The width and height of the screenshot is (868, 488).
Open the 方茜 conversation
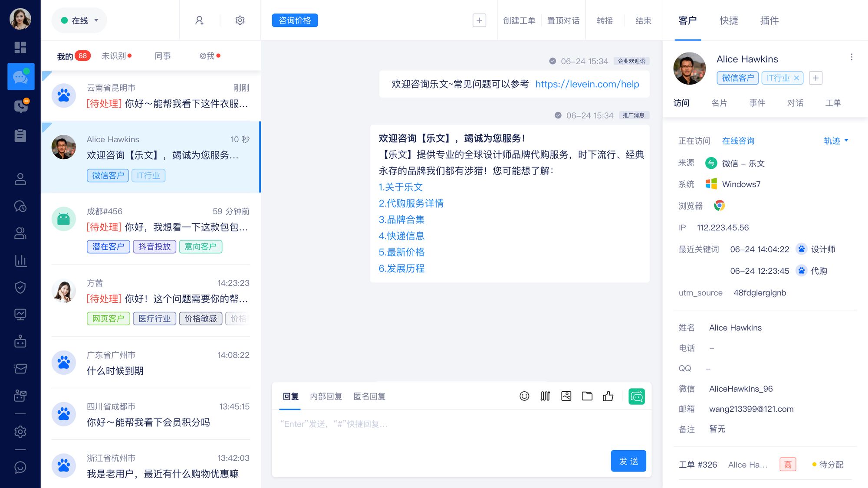coord(151,301)
